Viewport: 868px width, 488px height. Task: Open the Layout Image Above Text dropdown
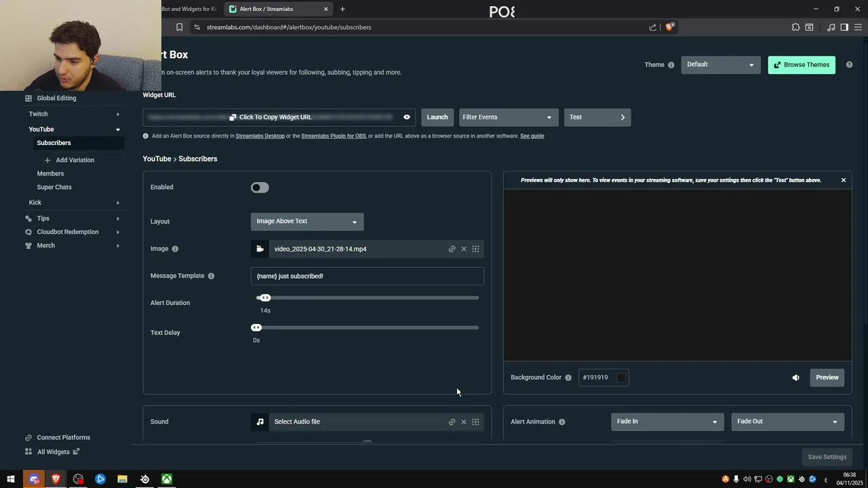point(307,222)
